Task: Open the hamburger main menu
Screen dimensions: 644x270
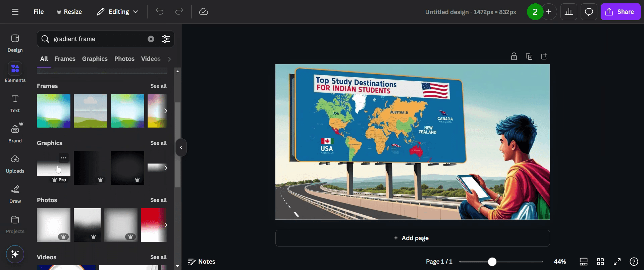Action: pyautogui.click(x=15, y=12)
